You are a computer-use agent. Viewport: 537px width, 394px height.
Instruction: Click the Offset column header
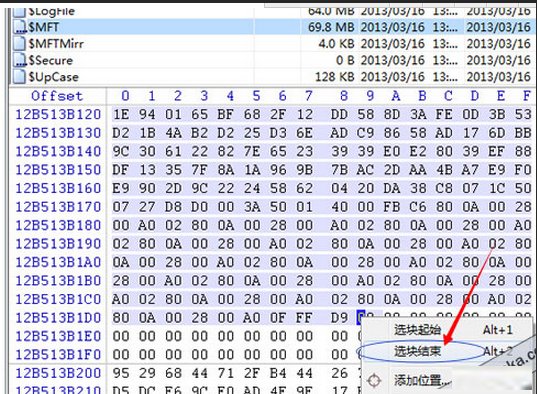click(x=57, y=96)
